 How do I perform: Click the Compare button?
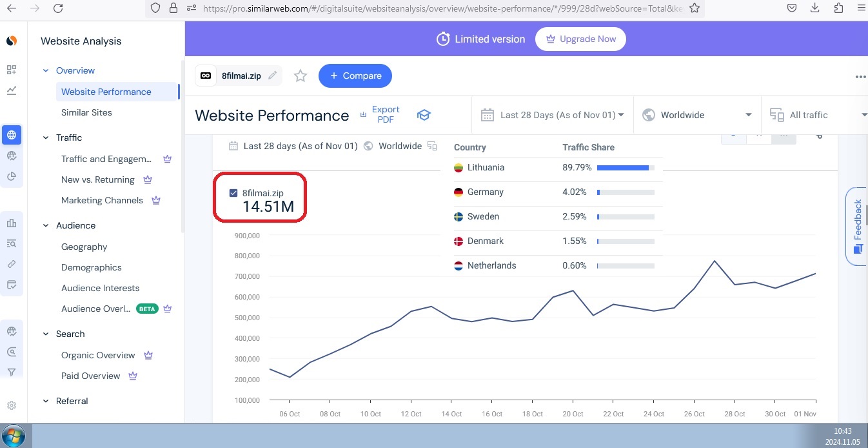pyautogui.click(x=355, y=76)
